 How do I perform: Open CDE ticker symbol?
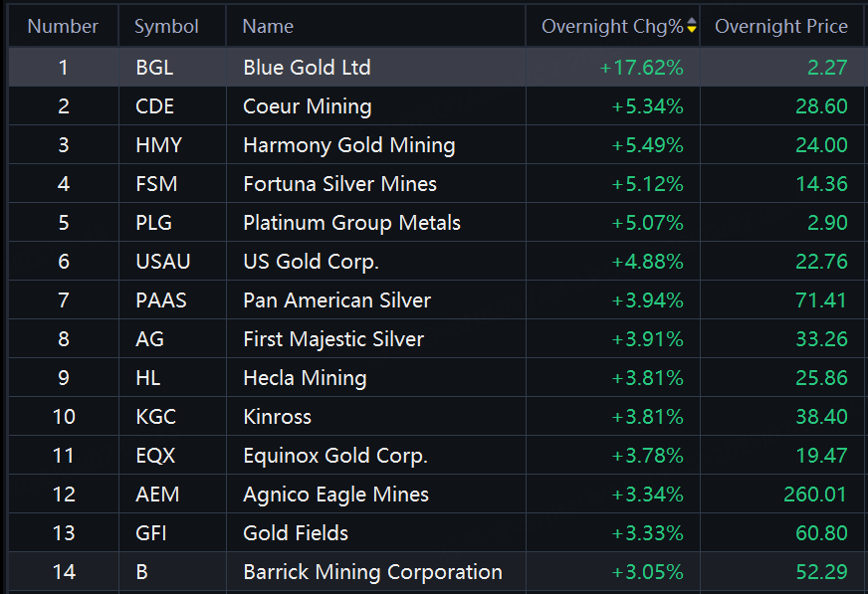[x=154, y=106]
